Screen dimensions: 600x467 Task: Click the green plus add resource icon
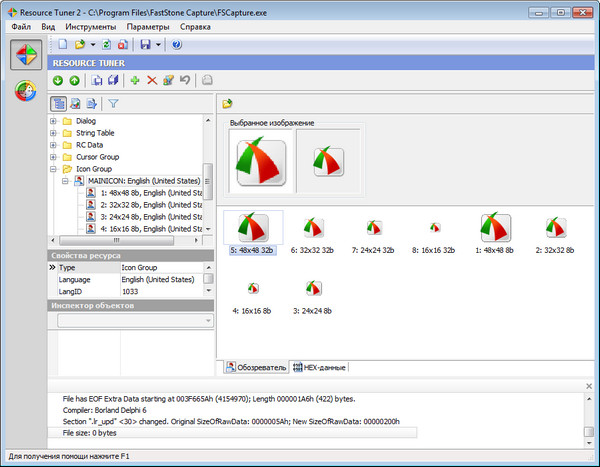(134, 80)
